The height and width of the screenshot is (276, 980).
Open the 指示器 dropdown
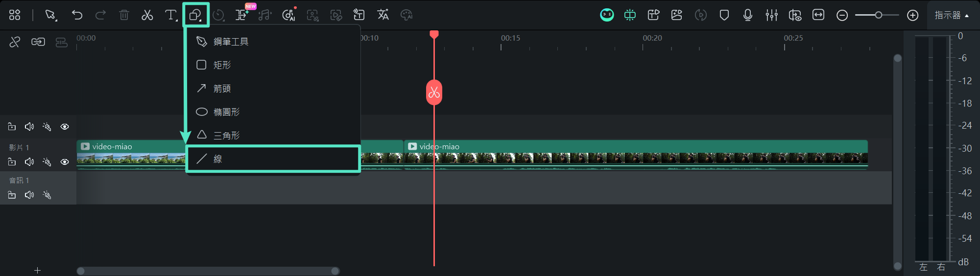point(952,15)
